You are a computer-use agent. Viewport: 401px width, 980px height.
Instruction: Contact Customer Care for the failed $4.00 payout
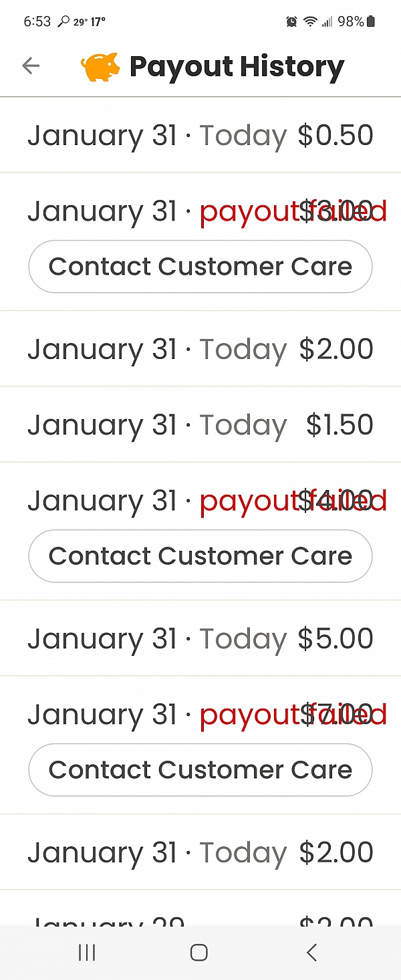pyautogui.click(x=200, y=556)
